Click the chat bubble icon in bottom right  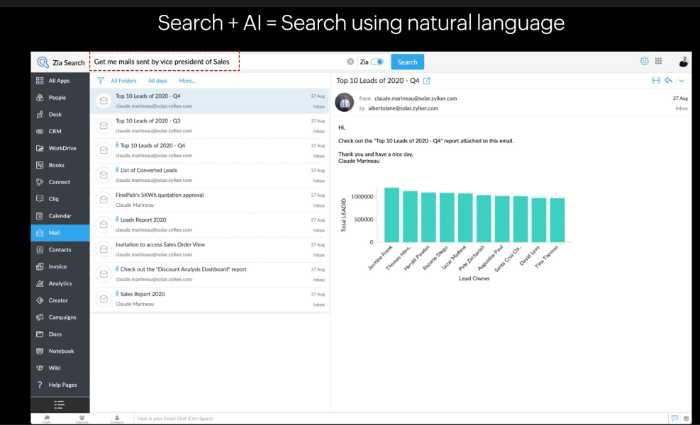pos(675,419)
